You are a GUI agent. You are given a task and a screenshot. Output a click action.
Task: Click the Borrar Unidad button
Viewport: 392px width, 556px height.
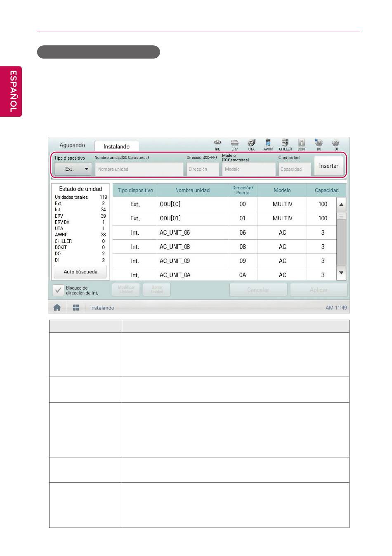coord(157,290)
